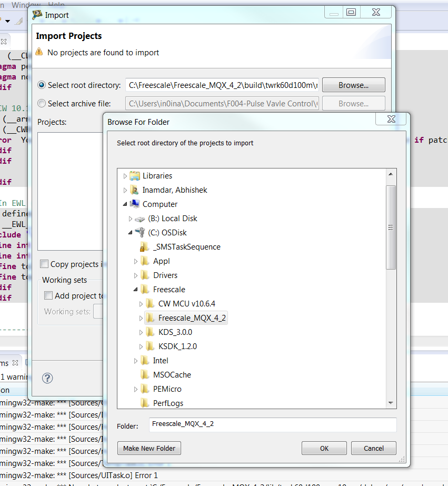448x486 pixels.
Task: Expand the KDS_3.0.0 folder node
Action: point(141,333)
